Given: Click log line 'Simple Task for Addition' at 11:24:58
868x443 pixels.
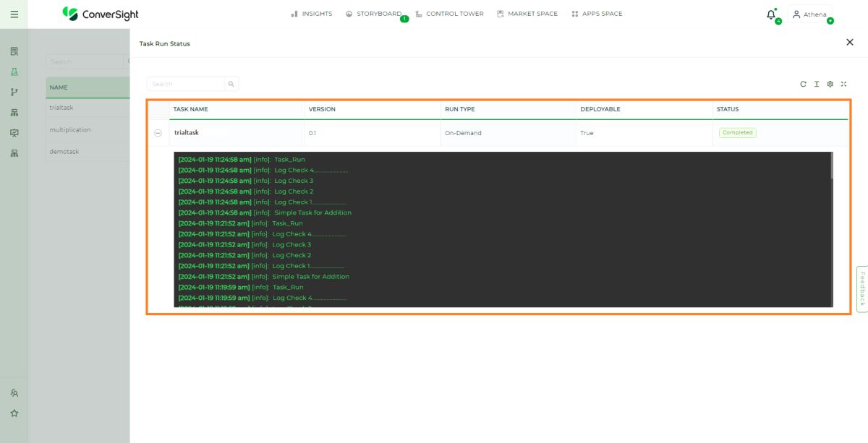Looking at the screenshot, I should 265,212.
